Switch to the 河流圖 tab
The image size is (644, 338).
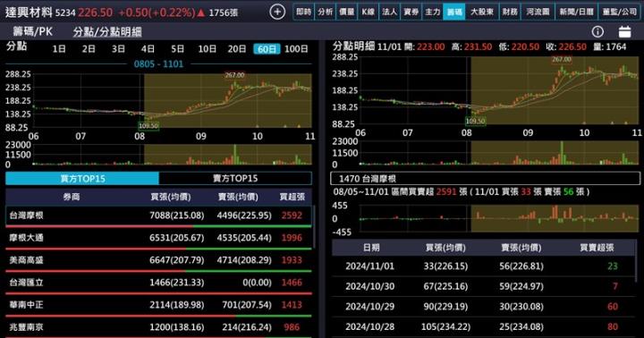538,12
